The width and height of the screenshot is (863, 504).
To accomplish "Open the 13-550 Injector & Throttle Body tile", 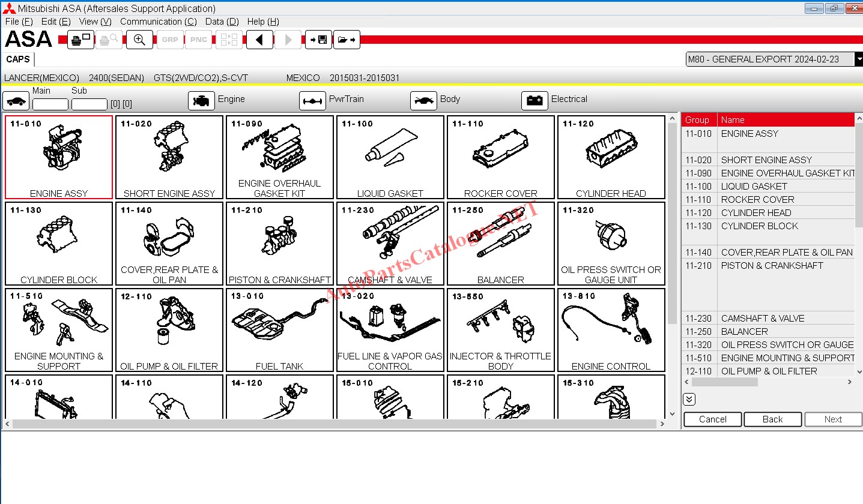I will 501,330.
